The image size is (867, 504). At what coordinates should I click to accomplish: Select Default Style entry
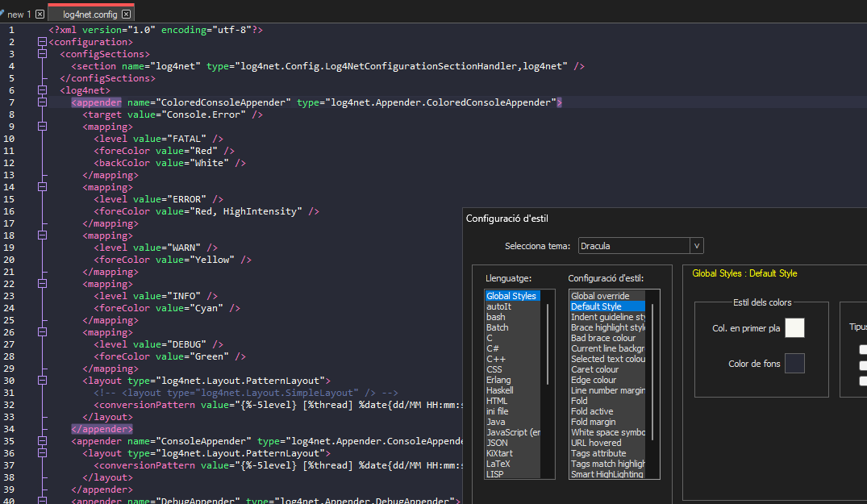point(607,306)
